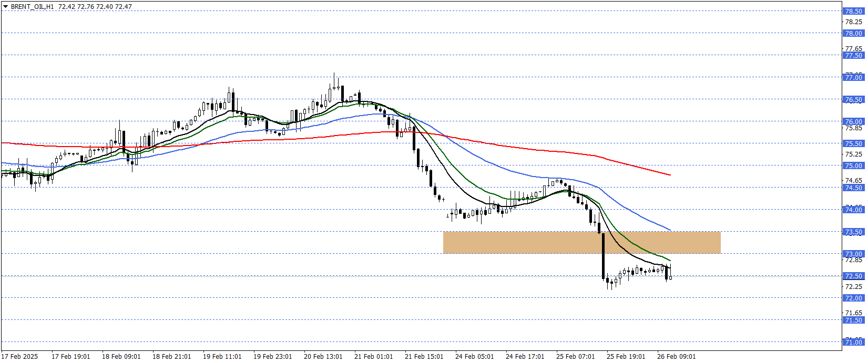
Task: Click the 72.85 price scale value
Action: pos(853,260)
